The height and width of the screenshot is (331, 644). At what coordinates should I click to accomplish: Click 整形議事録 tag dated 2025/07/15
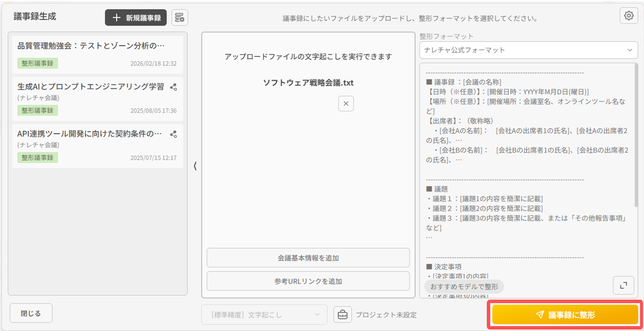(38, 158)
